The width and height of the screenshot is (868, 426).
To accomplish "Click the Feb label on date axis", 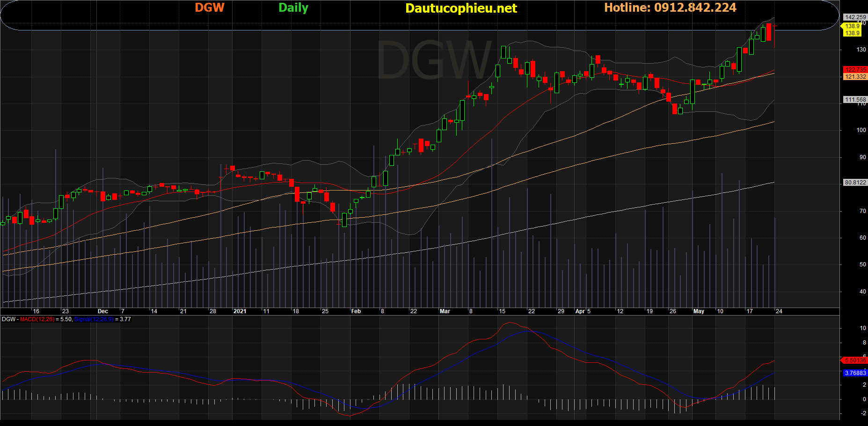I will point(356,311).
